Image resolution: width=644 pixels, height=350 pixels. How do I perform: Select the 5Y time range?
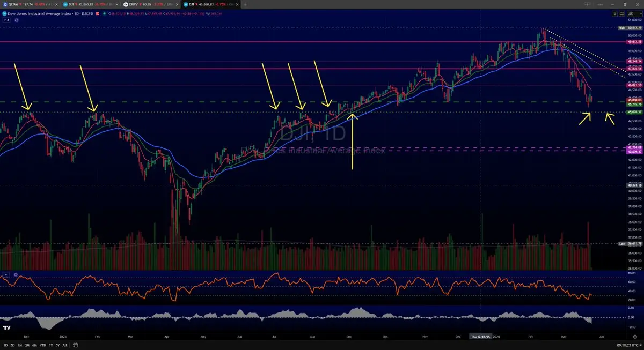tap(57, 345)
